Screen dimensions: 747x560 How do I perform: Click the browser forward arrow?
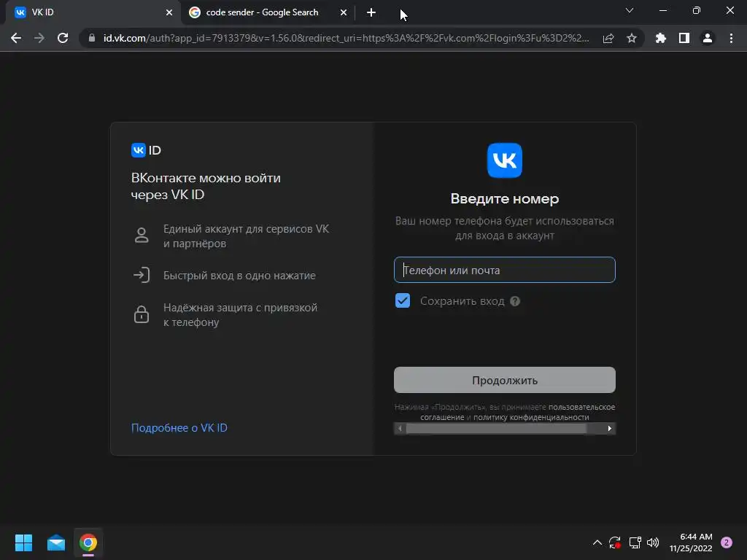pyautogui.click(x=39, y=38)
